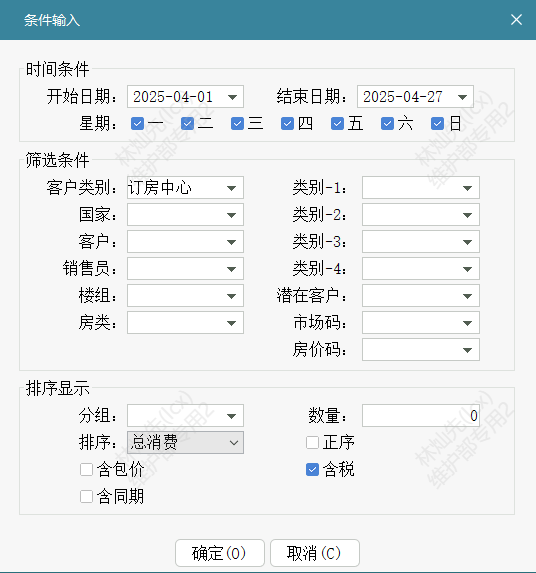Uncheck the 星期 日 (Sunday) checkbox
This screenshot has height=573, width=536.
[437, 124]
